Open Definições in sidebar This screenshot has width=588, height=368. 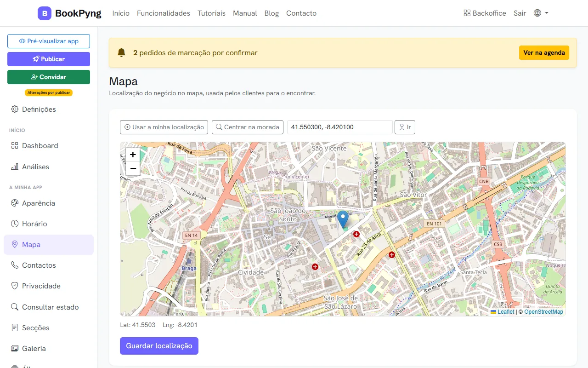coord(49,109)
